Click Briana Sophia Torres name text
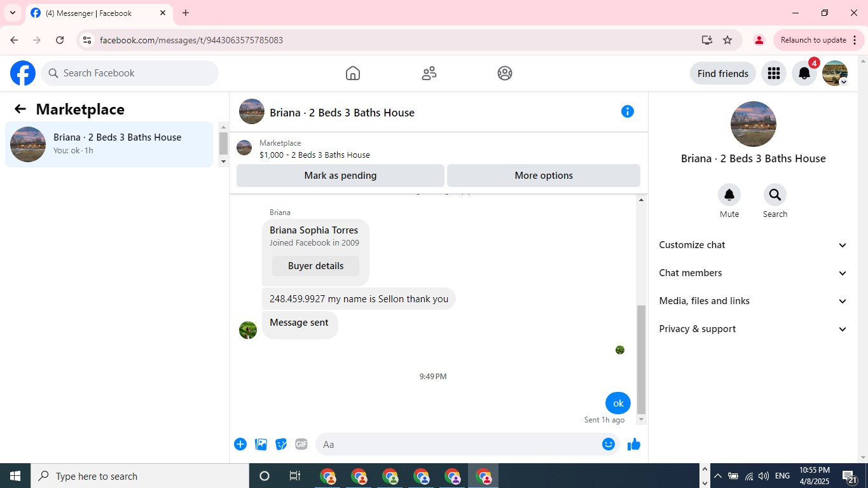The image size is (868, 488). (313, 230)
